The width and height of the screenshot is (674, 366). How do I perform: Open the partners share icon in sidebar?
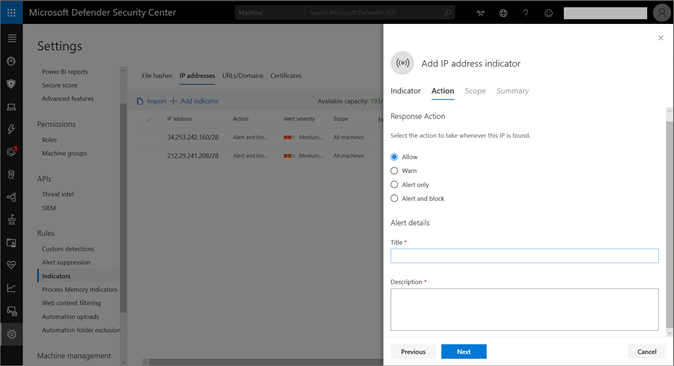click(12, 197)
